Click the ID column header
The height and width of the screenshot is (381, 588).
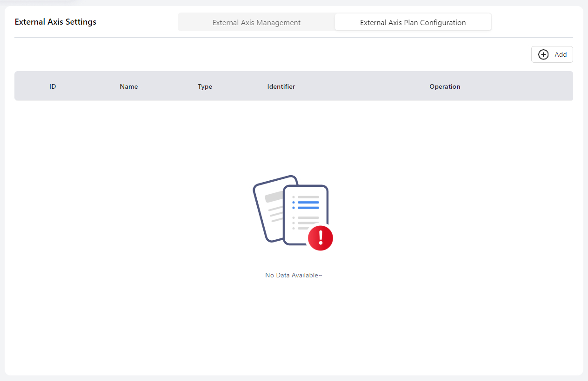53,86
